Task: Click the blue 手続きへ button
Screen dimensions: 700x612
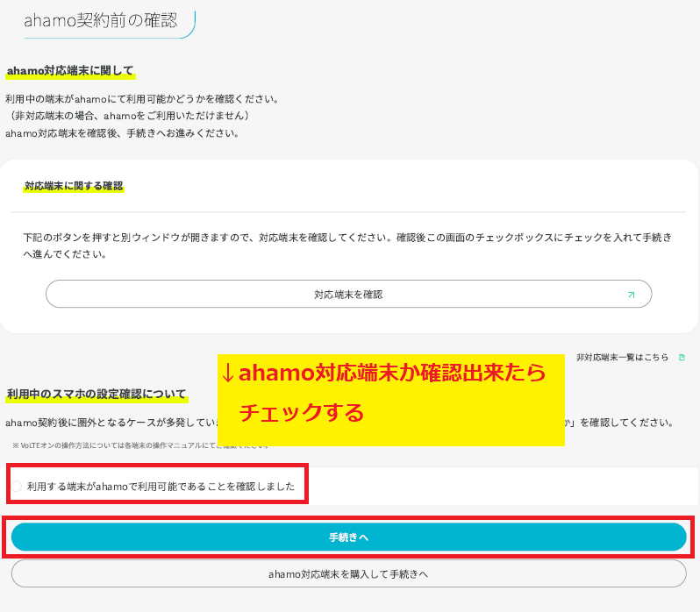Action: [348, 537]
